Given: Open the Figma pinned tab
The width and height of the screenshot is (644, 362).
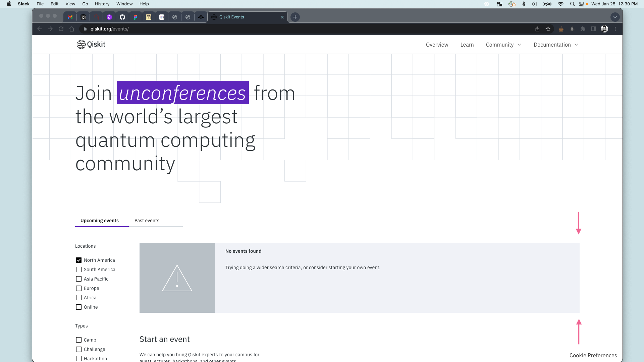Looking at the screenshot, I should click(136, 17).
